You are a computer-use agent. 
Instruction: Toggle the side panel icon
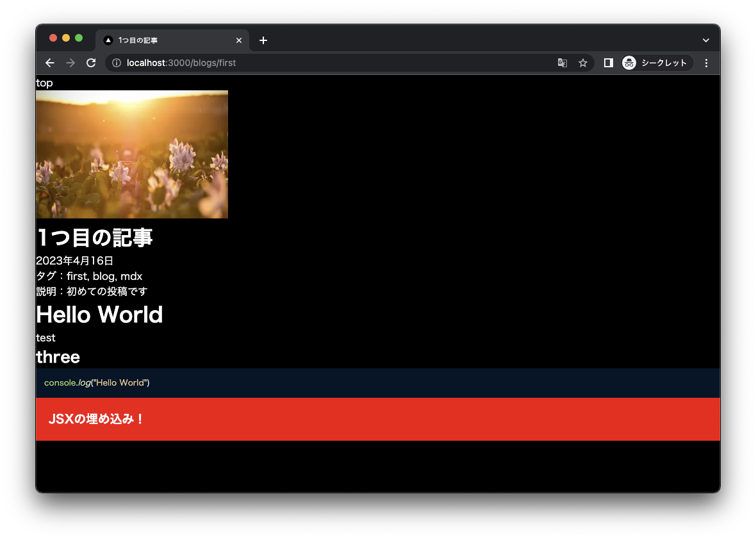point(609,63)
